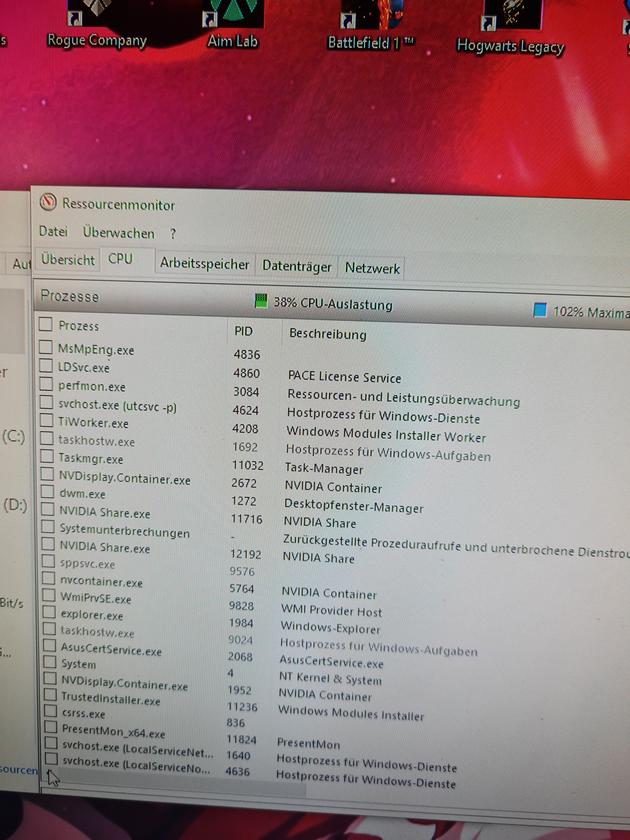Check the nvcontainer.exe checkbox
Viewport: 630px width, 840px height.
click(x=49, y=578)
